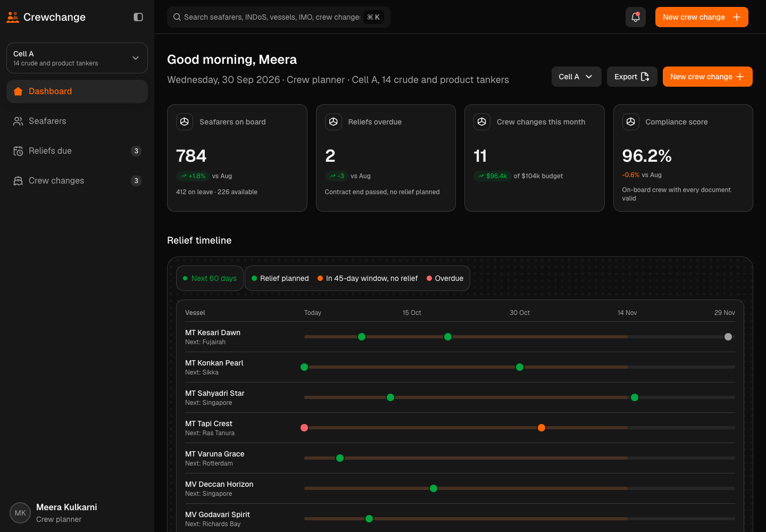Click the Crew changes this month card icon
Image resolution: width=766 pixels, height=532 pixels.
[482, 122]
